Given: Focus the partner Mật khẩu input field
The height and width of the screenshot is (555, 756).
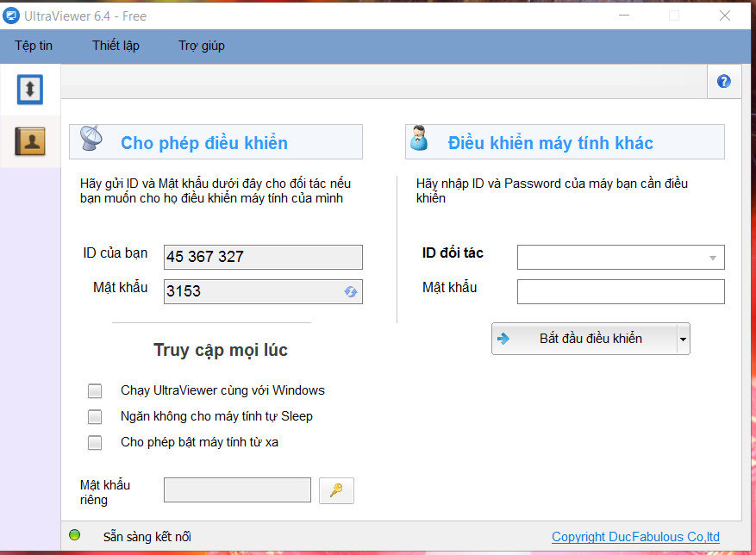Looking at the screenshot, I should click(621, 292).
